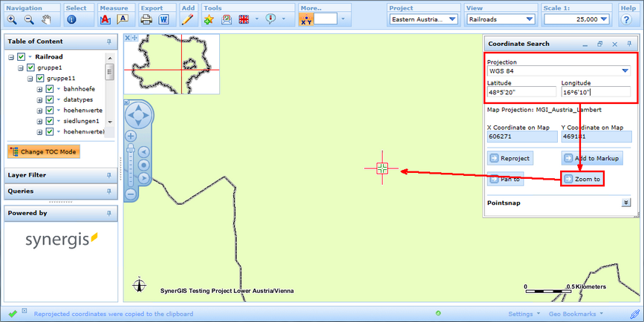644x322 pixels.
Task: Uncheck the Railroad layer checkbox
Action: pos(22,57)
